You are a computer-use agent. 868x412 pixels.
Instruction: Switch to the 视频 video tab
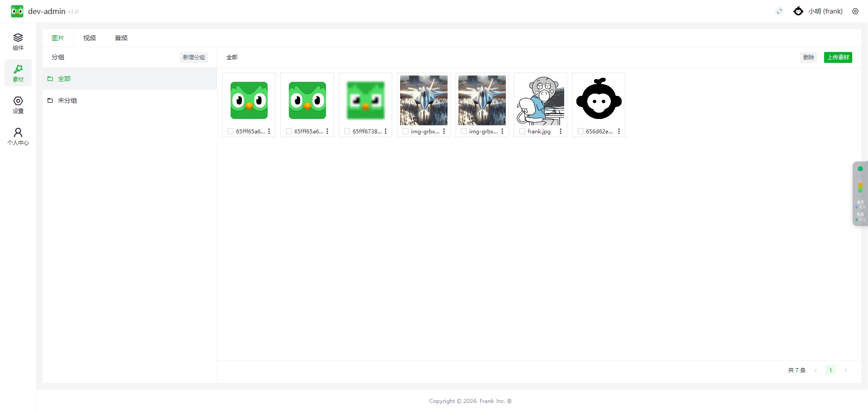pos(90,38)
